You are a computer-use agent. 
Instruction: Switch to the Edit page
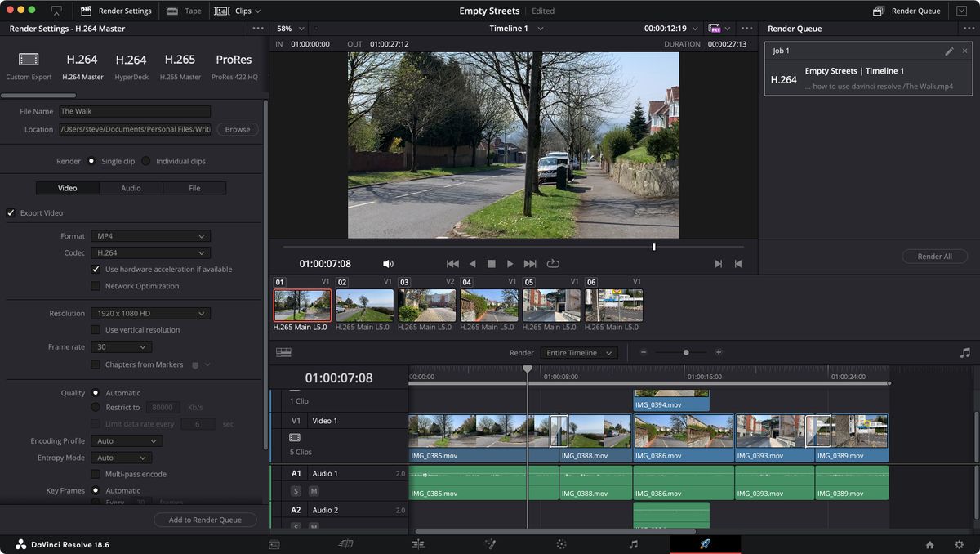click(419, 544)
